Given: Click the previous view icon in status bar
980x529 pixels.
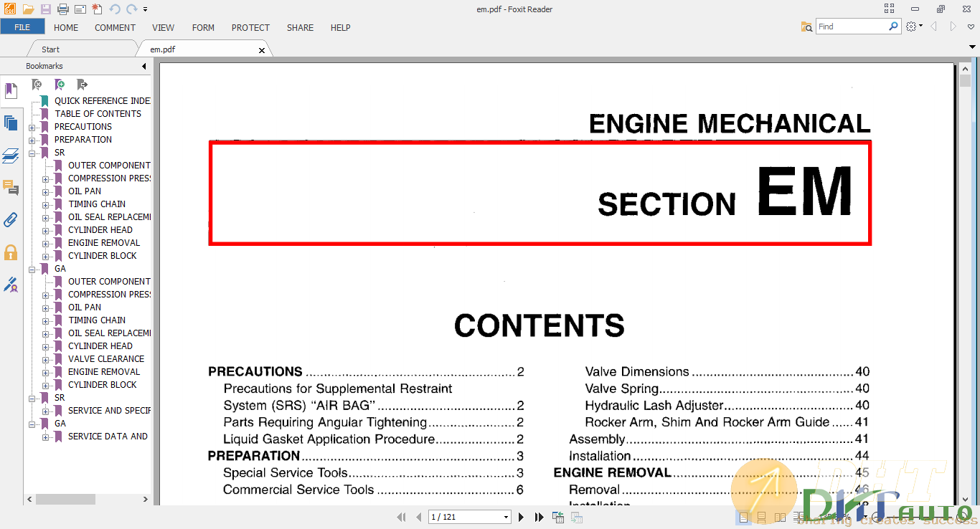Looking at the screenshot, I should coord(559,517).
